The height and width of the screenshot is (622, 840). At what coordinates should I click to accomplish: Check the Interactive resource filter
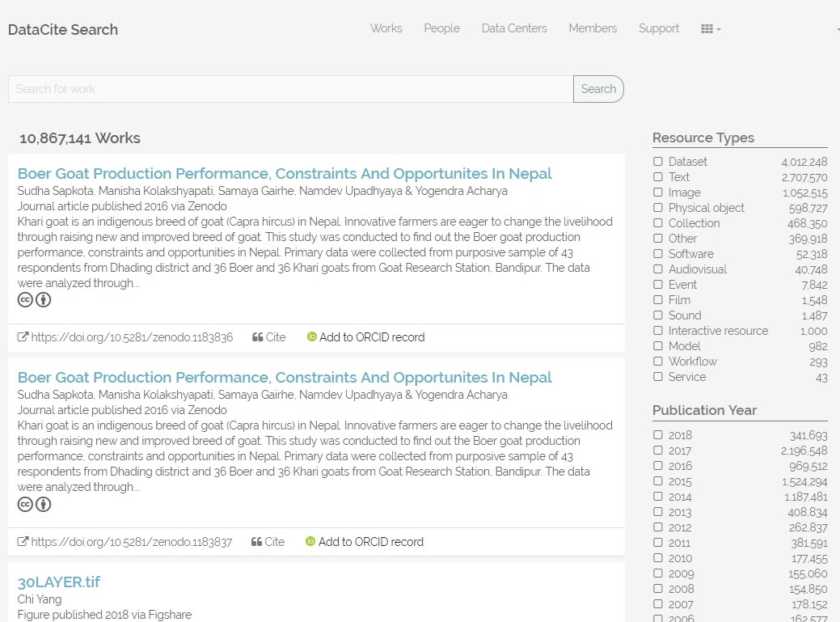point(658,331)
